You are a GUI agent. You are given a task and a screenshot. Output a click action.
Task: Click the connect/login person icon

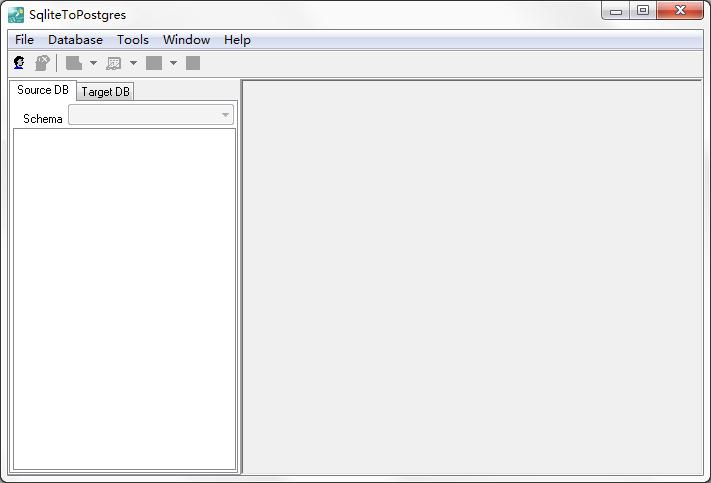19,63
